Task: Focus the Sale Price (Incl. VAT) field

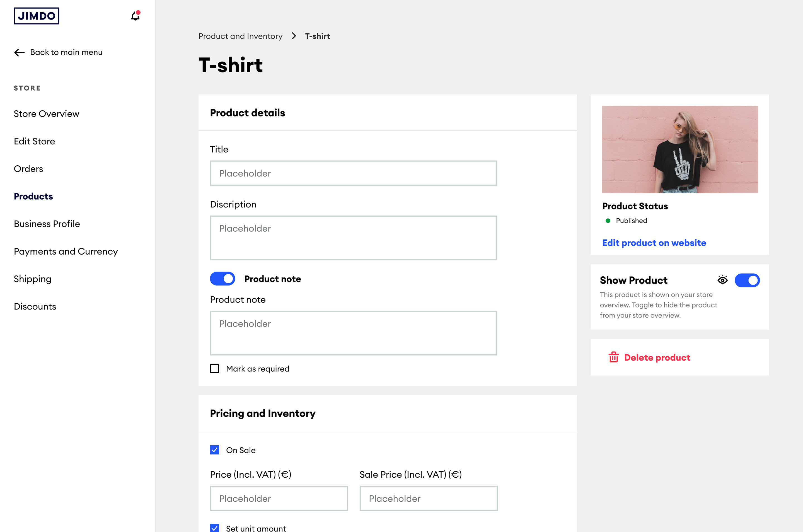Action: click(x=429, y=498)
